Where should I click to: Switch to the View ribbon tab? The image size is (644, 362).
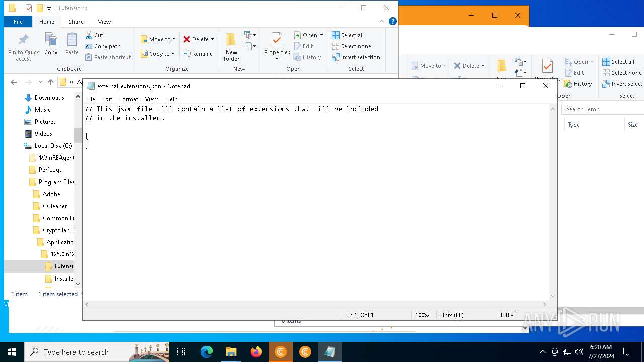tap(104, 22)
